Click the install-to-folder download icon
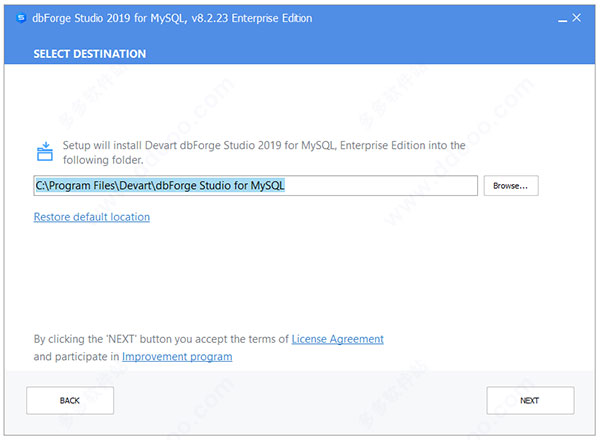 pos(45,151)
